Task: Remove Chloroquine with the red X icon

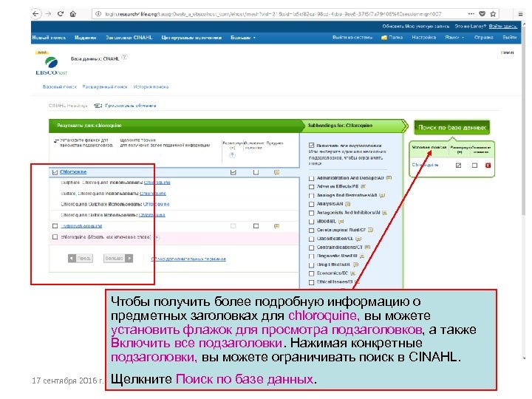Action: pos(488,166)
